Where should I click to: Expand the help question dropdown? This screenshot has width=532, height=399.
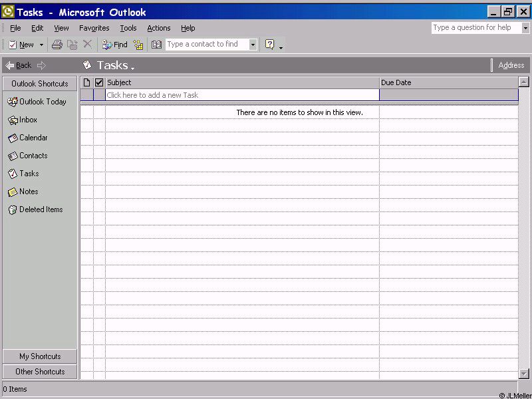pyautogui.click(x=525, y=28)
